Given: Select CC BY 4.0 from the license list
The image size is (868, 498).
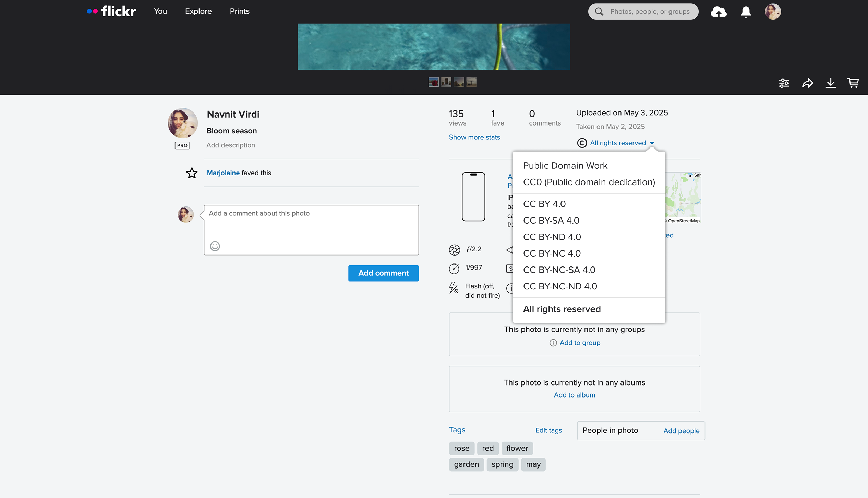Looking at the screenshot, I should pos(544,204).
